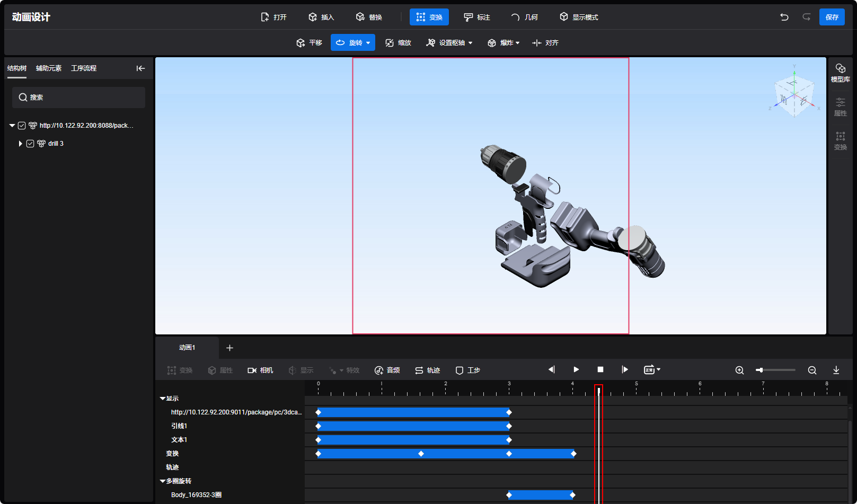The height and width of the screenshot is (504, 857).
Task: Click the timeline zoom-in magnifier icon
Action: click(x=739, y=370)
